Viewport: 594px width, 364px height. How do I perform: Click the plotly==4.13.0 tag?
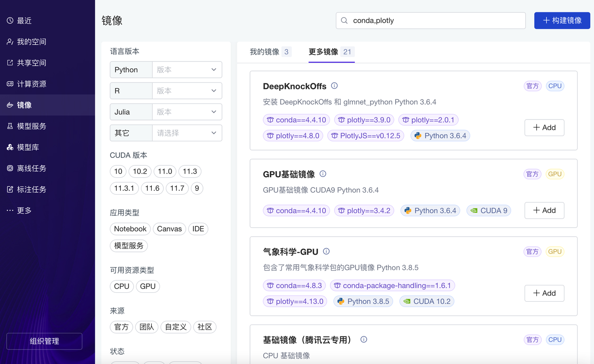click(x=295, y=301)
